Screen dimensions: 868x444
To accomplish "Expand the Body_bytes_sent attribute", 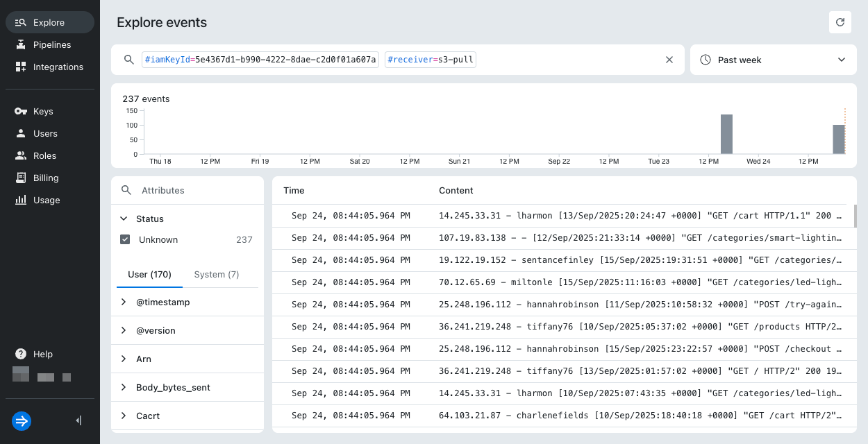I will tap(124, 387).
